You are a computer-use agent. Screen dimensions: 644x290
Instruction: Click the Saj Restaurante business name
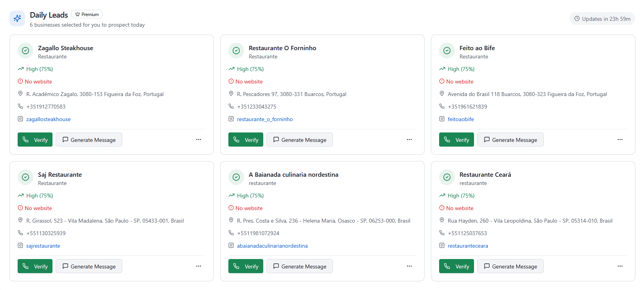[60, 174]
